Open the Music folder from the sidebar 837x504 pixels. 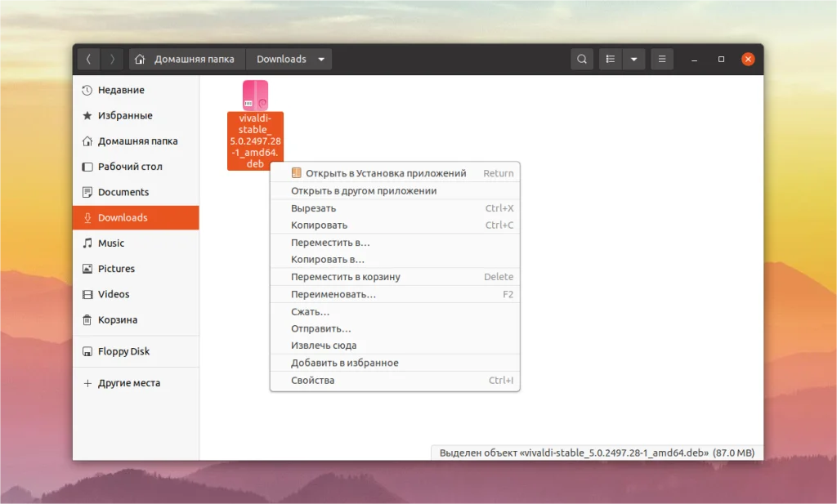112,243
